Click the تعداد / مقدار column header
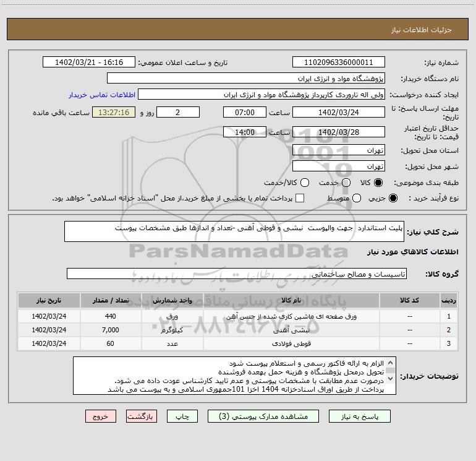 (111, 300)
